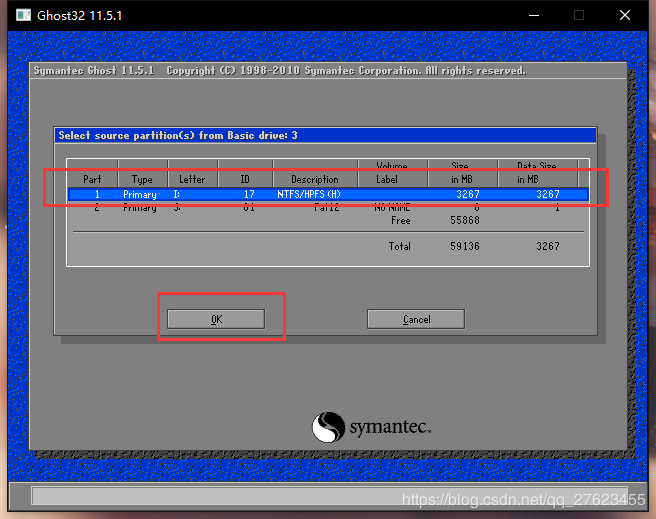
Task: Close the Ghost32 window
Action: 625,15
